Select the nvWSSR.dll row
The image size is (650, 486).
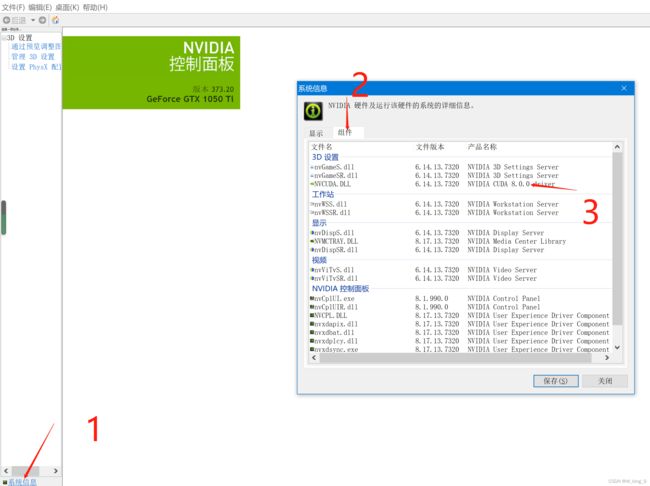461,213
